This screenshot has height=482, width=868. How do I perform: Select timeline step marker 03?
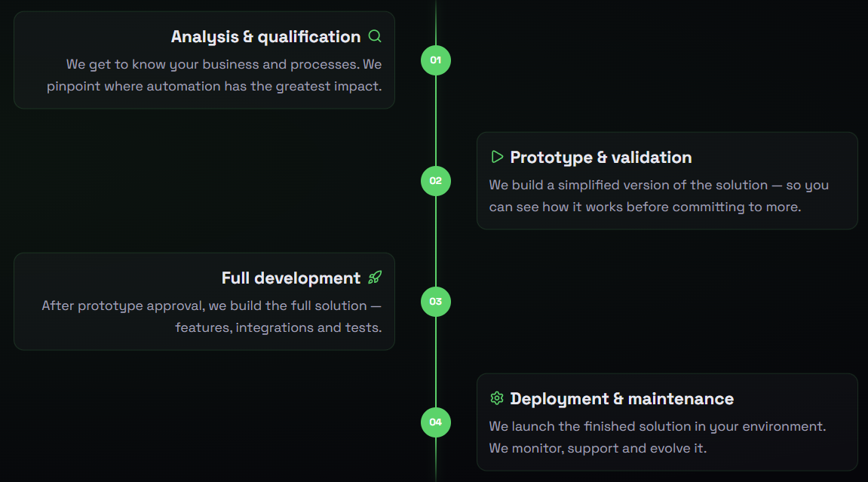(x=436, y=302)
